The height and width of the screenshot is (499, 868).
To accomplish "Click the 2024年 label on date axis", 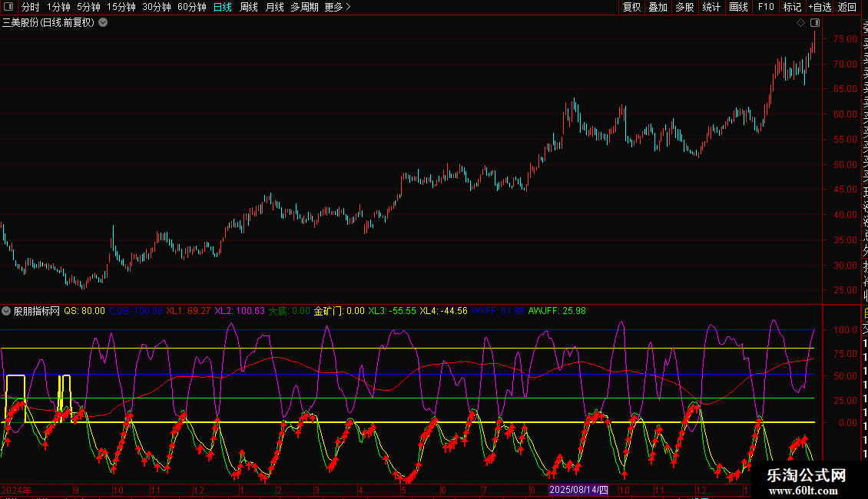I will [16, 490].
